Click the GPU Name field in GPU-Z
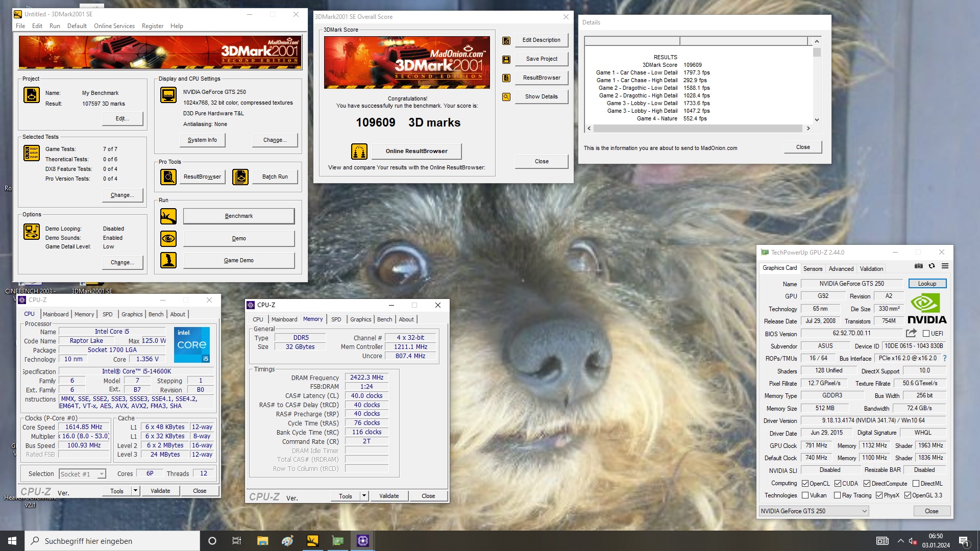This screenshot has width=980, height=551. point(851,284)
